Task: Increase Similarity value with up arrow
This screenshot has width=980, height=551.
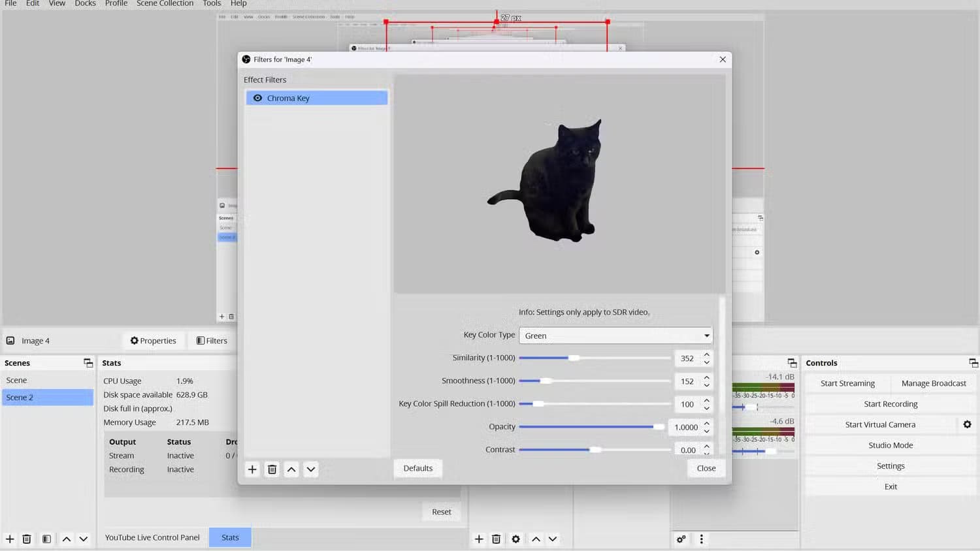Action: coord(707,354)
